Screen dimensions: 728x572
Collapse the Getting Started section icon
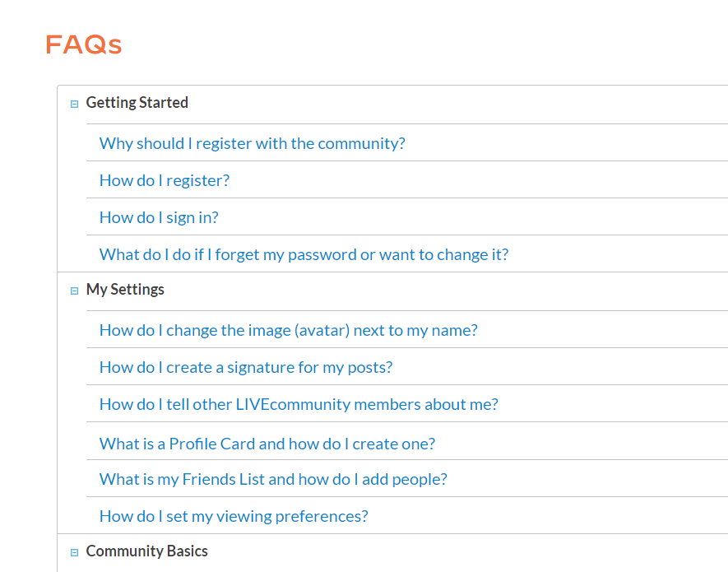pos(74,105)
